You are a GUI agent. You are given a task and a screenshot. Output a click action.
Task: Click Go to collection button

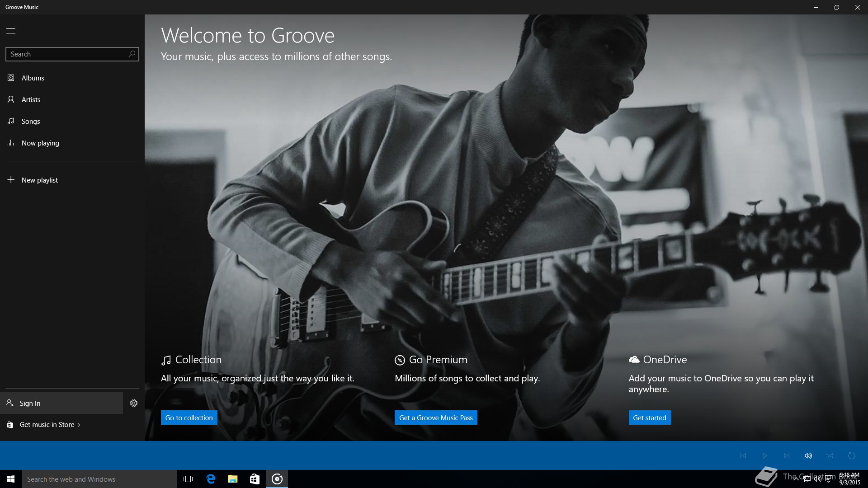[189, 418]
